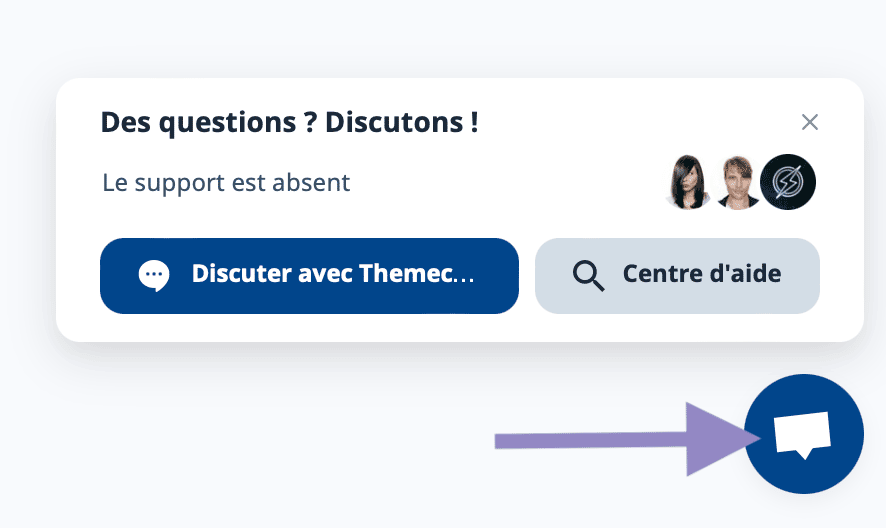This screenshot has height=528, width=886.
Task: Click the purple arrow's horizontal shaft
Action: (590, 441)
